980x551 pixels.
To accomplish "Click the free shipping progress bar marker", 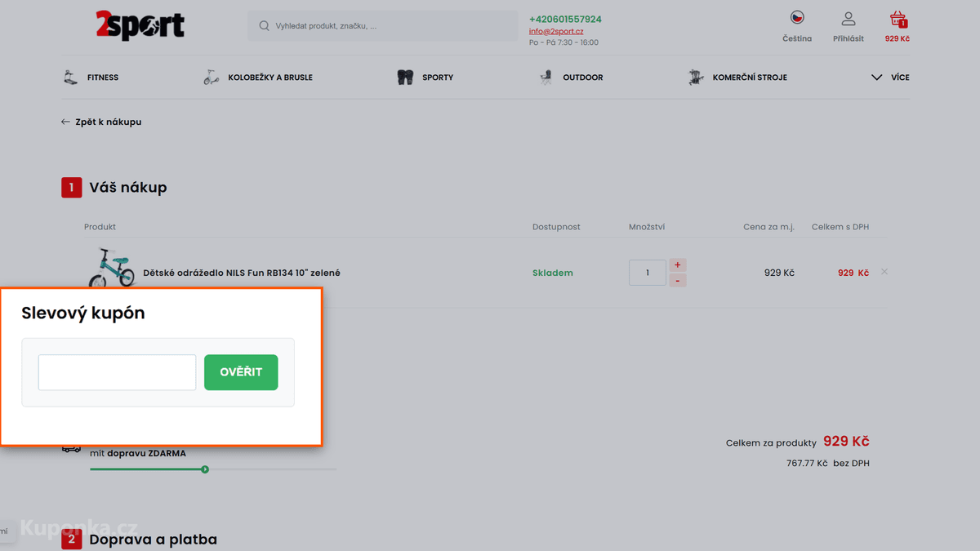I will coord(205,469).
